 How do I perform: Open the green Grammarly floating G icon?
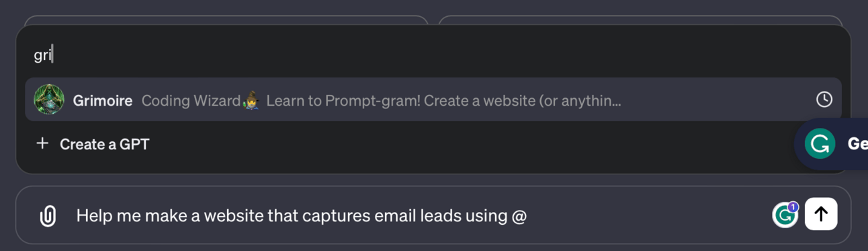click(820, 144)
